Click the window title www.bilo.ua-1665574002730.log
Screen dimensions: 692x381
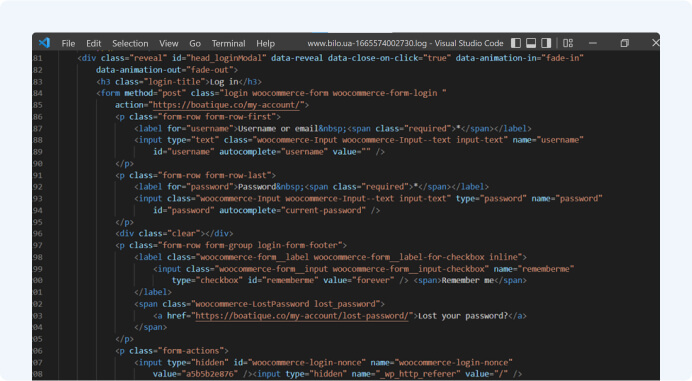coord(367,43)
